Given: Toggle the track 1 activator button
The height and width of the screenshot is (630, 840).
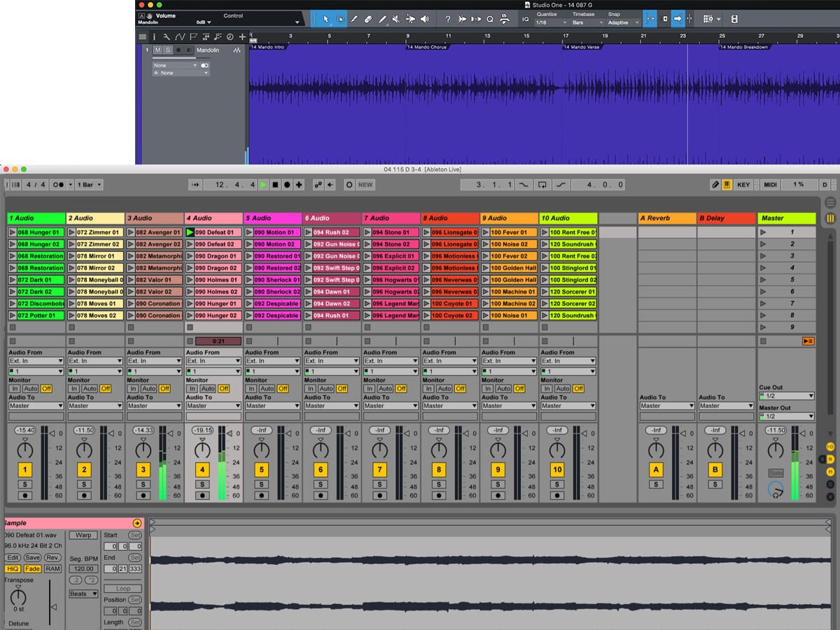Looking at the screenshot, I should tap(25, 470).
